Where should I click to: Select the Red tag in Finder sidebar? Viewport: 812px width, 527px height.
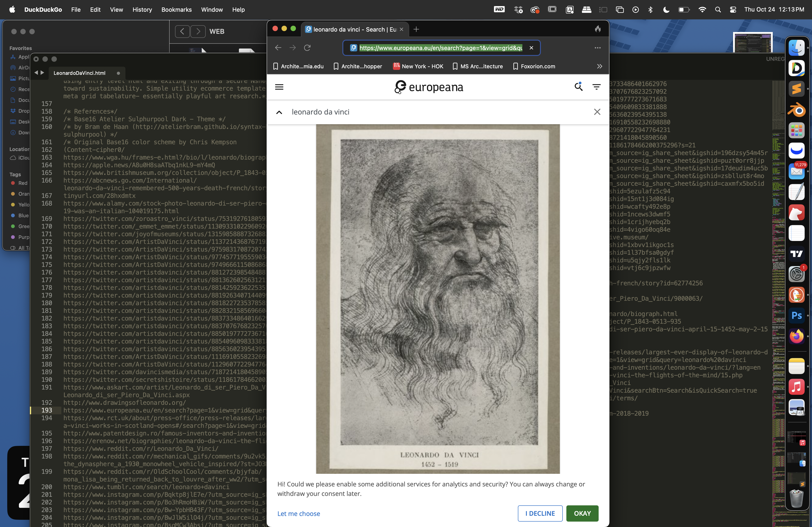(x=19, y=183)
